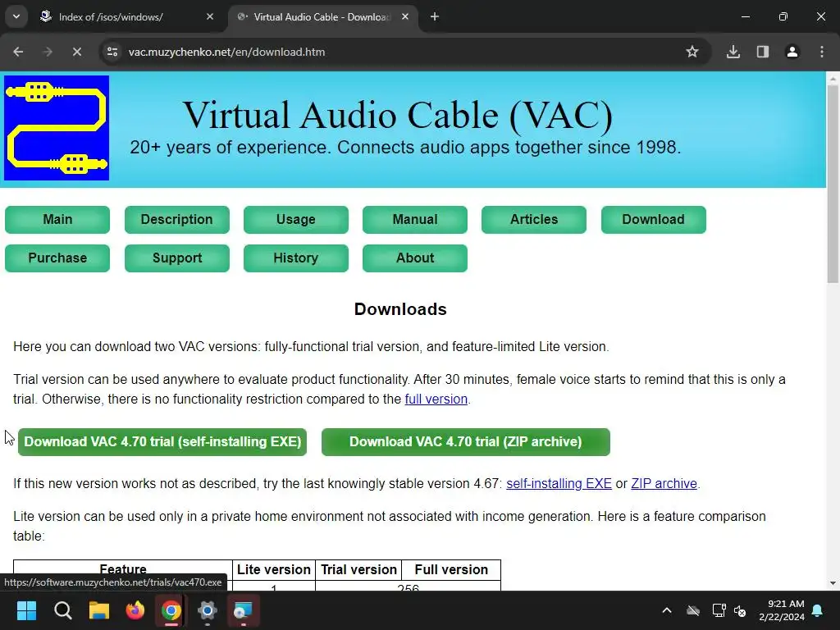Open site information icon in address bar
Image resolution: width=840 pixels, height=630 pixels.
click(x=112, y=52)
